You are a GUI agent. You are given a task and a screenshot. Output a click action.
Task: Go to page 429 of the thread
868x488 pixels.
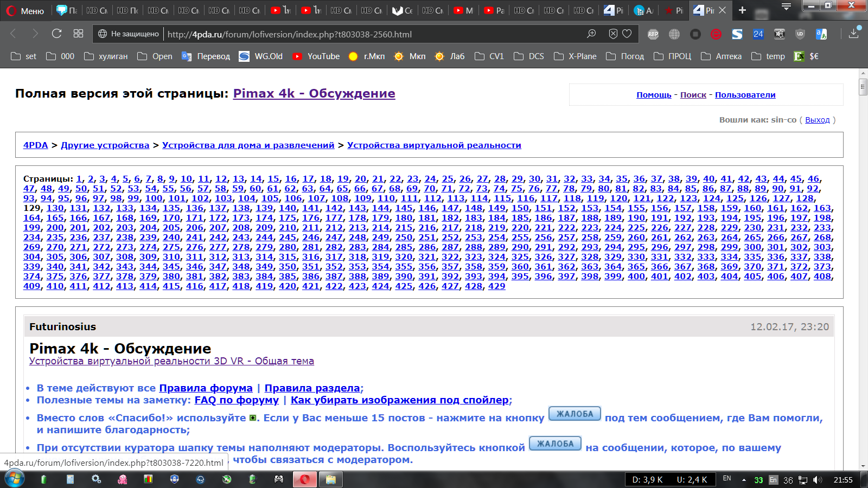(x=496, y=286)
